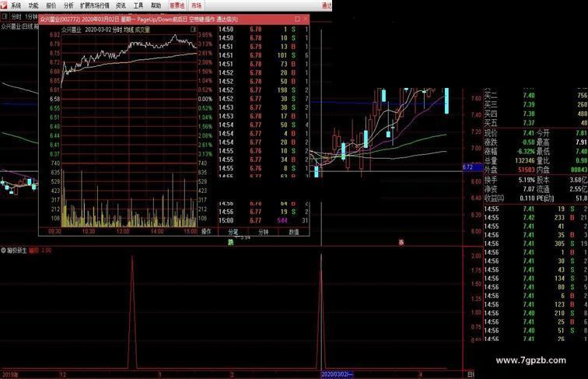This screenshot has height=379, width=588.
Task: Click the 14:56 row with volume 305
Action: 536,244
